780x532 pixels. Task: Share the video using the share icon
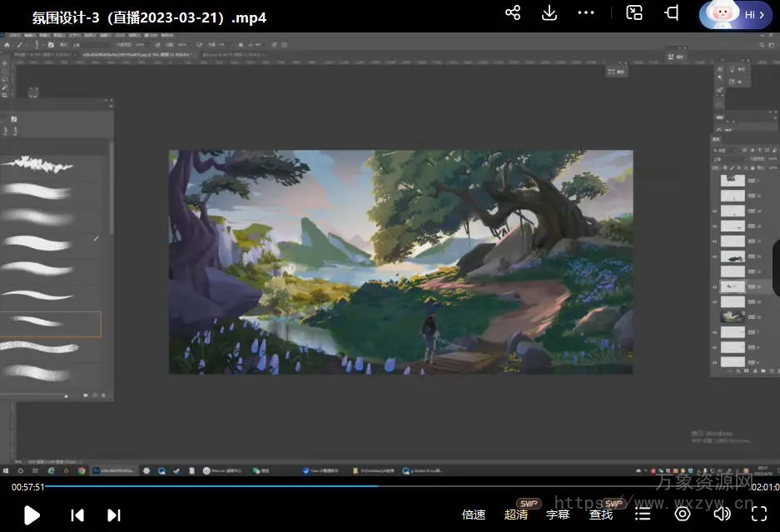click(x=513, y=13)
